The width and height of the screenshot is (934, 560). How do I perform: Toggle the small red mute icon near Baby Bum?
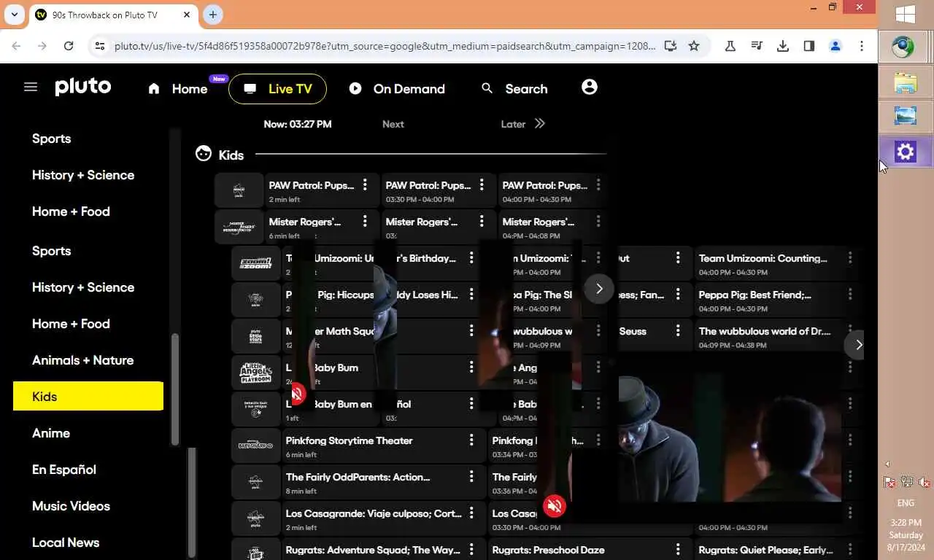point(298,395)
